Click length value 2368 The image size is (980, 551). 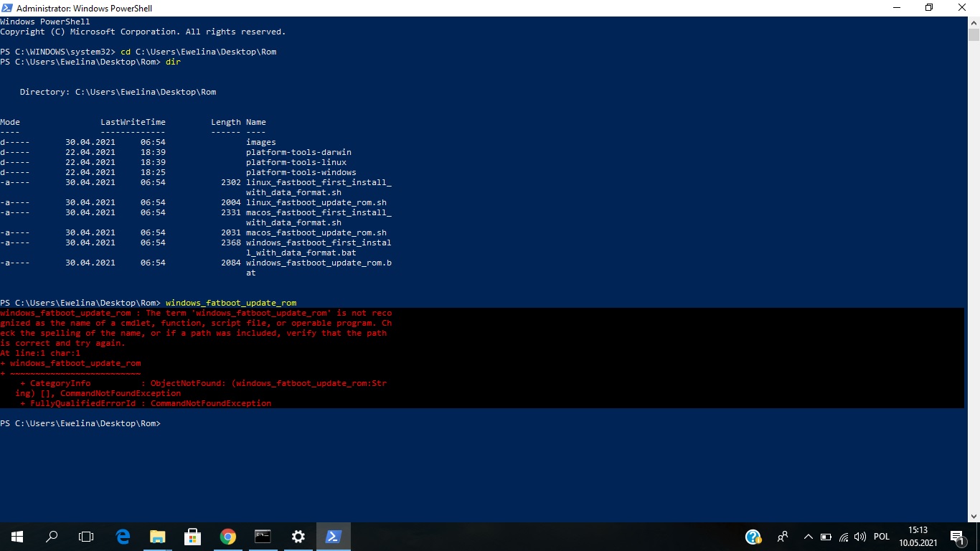point(231,242)
